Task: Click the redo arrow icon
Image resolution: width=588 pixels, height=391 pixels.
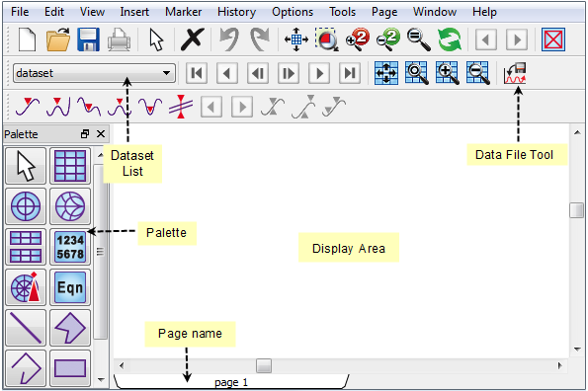Action: click(260, 39)
